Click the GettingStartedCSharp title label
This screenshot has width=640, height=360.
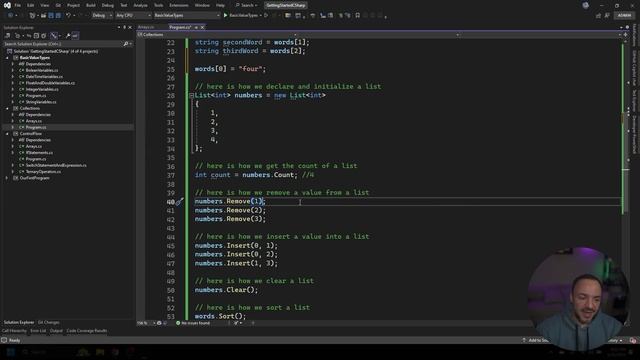click(286, 5)
